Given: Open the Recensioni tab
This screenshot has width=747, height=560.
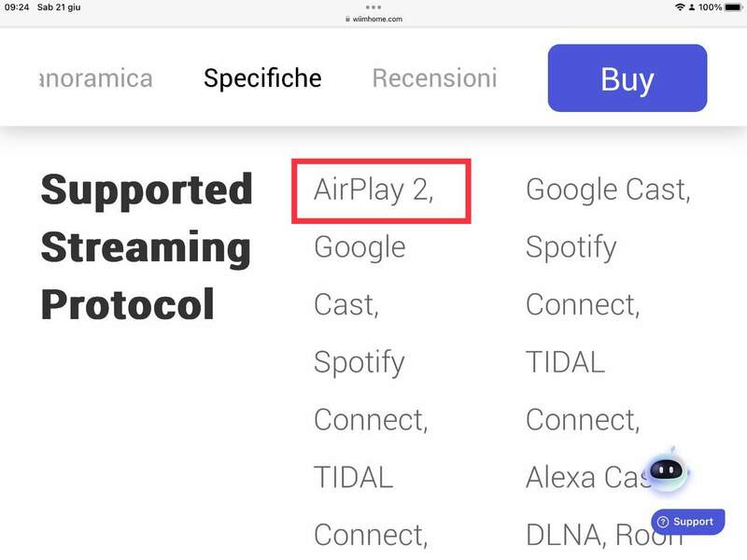Looking at the screenshot, I should (434, 78).
